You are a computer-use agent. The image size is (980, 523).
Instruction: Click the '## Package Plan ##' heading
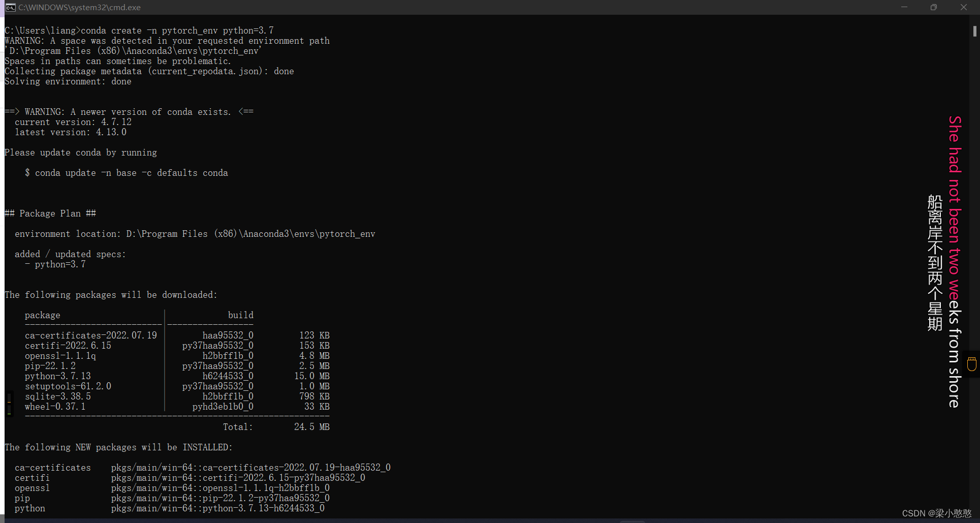[x=50, y=213]
